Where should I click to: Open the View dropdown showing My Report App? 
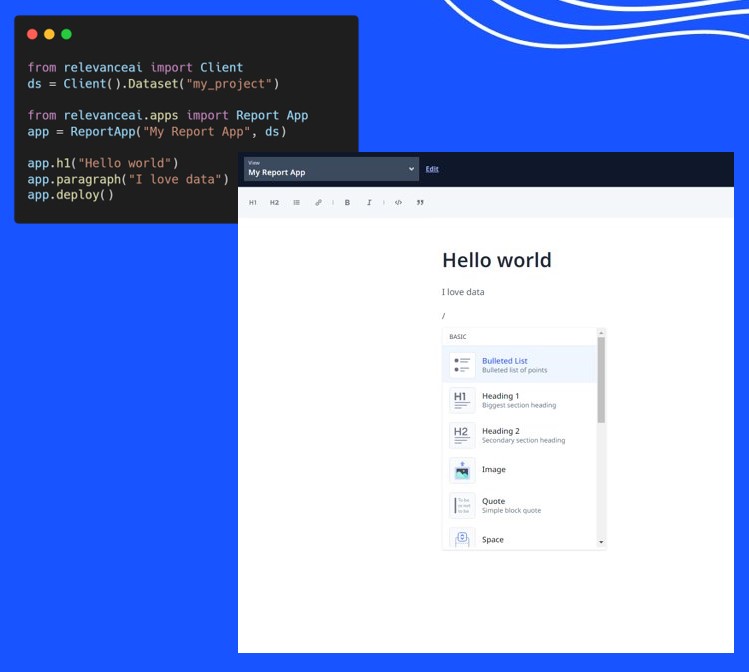click(331, 169)
